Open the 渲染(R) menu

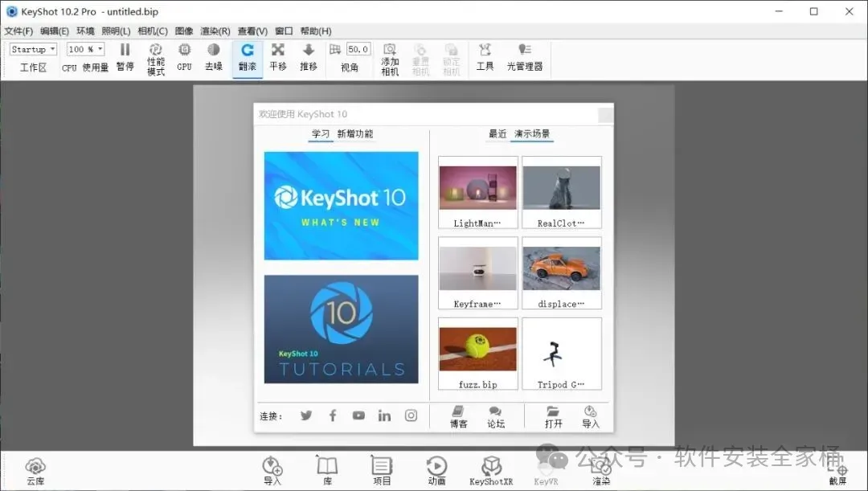(215, 31)
